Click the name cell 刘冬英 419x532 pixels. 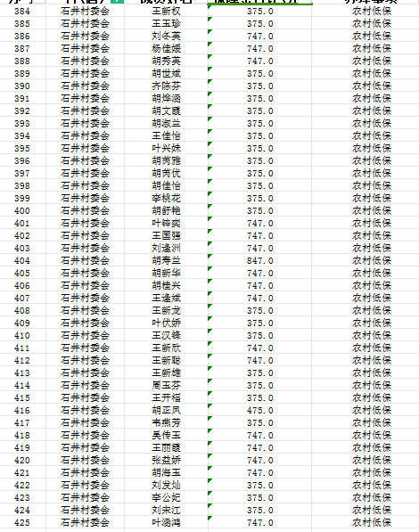click(x=166, y=36)
